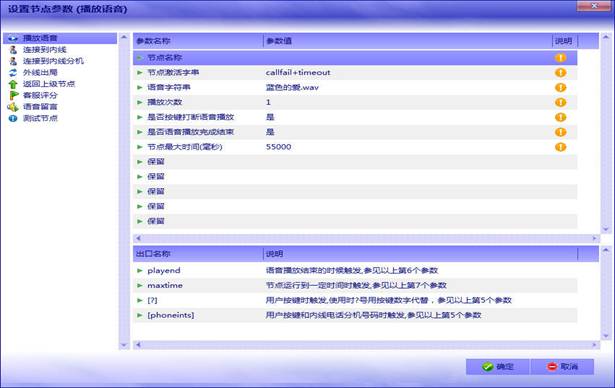Screen dimensions: 615x388
Task: Show the info icon for 是否按键打断语音播放
Action: [560, 117]
